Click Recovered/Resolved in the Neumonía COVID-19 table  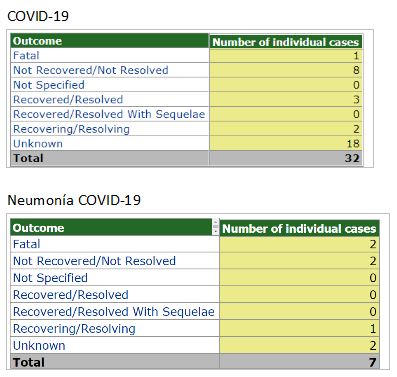(71, 295)
